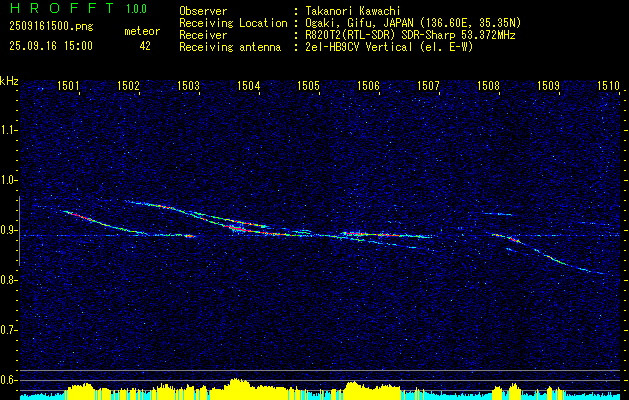The width and height of the screenshot is (629, 400).
Task: Click the Receiver label
Action: coord(203,35)
